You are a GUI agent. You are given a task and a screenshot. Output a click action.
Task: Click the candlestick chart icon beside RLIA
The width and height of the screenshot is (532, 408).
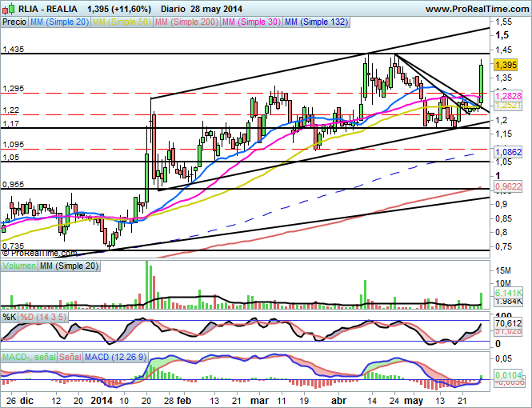coord(7,8)
